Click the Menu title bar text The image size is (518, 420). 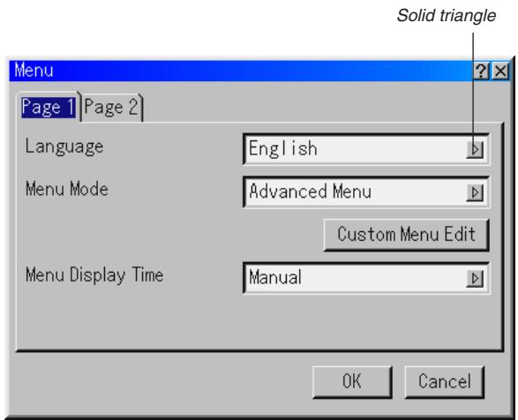pyautogui.click(x=34, y=71)
